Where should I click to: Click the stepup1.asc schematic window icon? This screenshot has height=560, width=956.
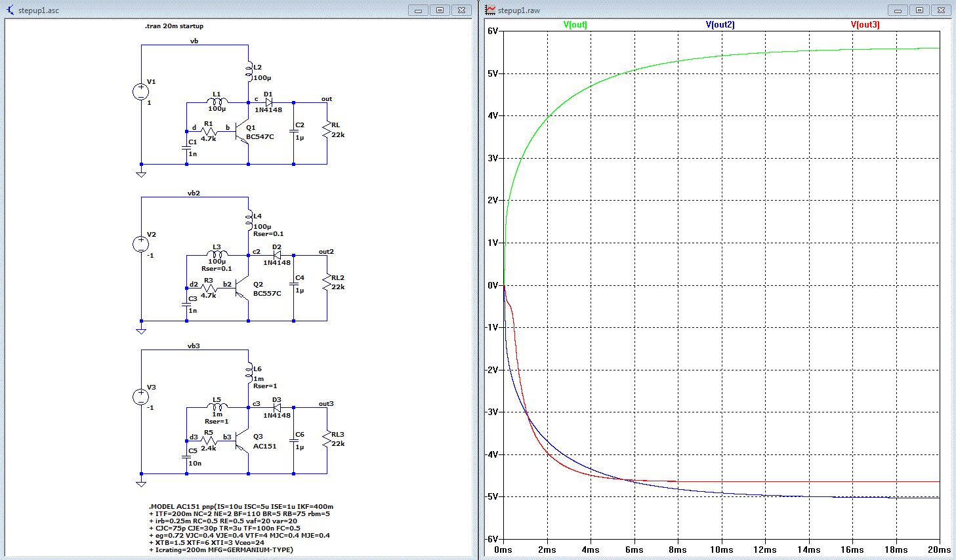coord(10,10)
